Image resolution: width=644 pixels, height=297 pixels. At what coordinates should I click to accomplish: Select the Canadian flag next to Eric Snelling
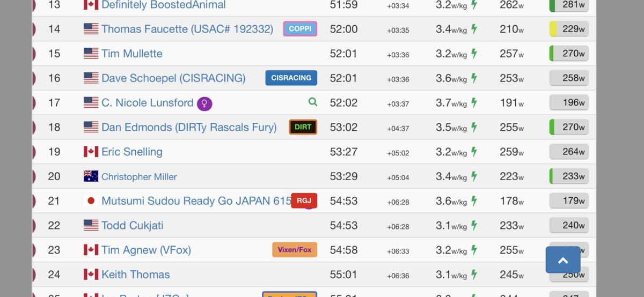[x=91, y=152]
